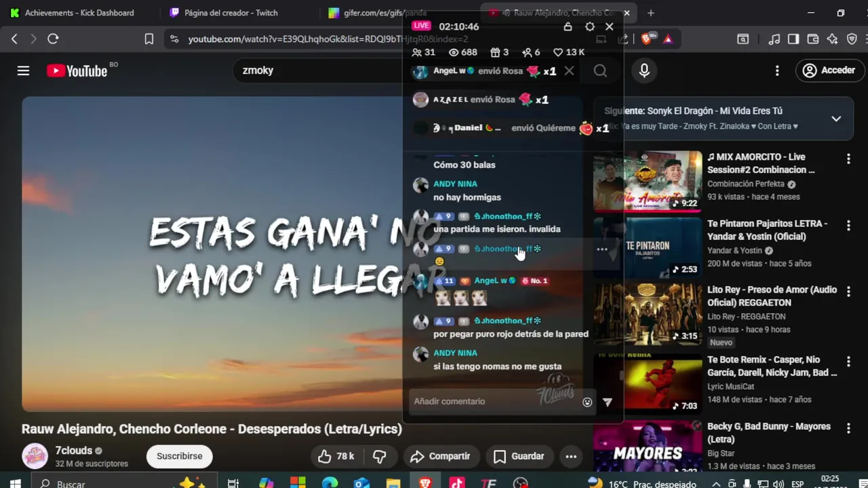
Task: Open the site settings icon in the address bar
Action: pyautogui.click(x=174, y=39)
